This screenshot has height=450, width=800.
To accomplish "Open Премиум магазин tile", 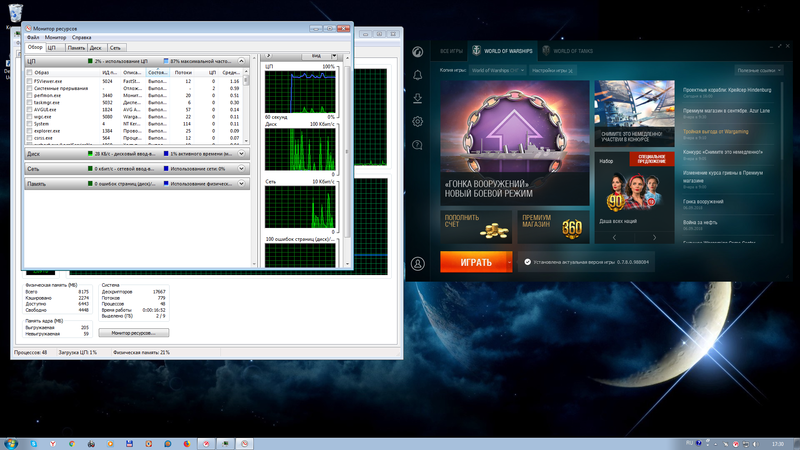I will tap(553, 227).
